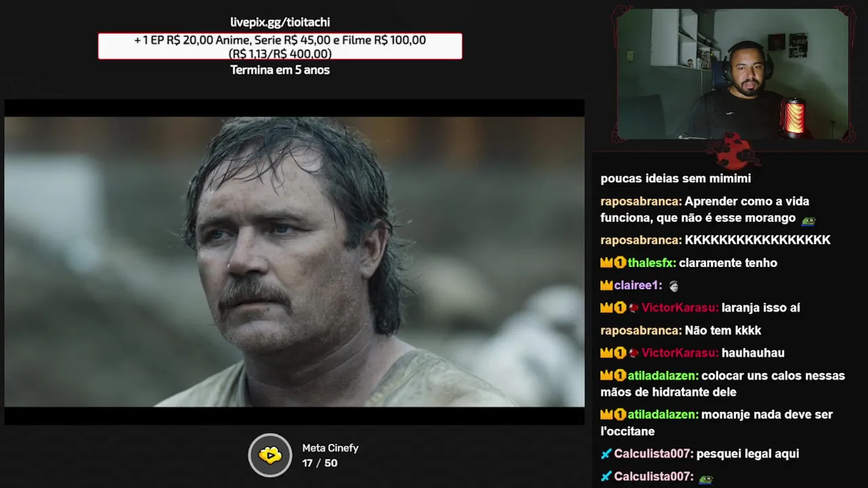Viewport: 868px width, 488px height.
Task: Click the number 1 badge beside thalesfx
Action: click(620, 263)
